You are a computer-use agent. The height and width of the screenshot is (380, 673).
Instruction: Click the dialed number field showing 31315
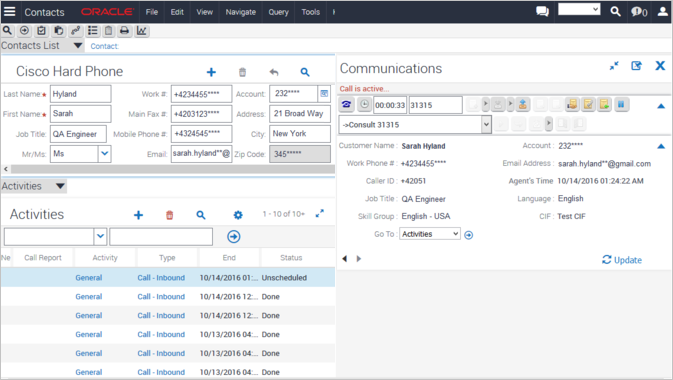(x=435, y=105)
